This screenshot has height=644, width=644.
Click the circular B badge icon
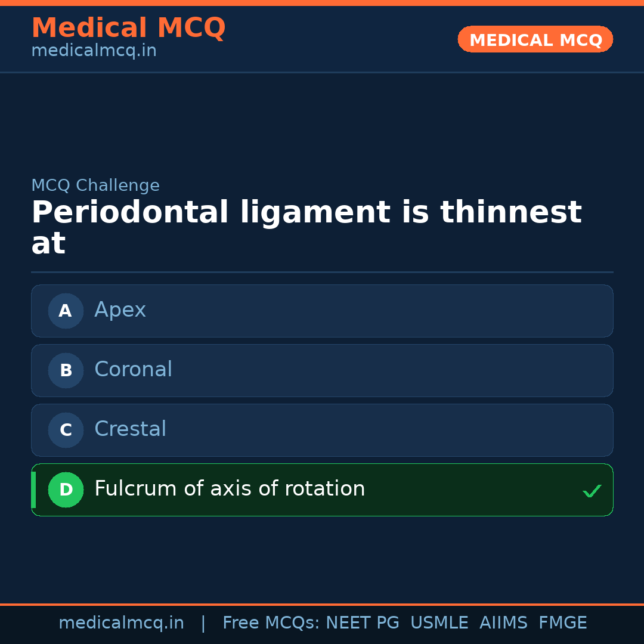(x=66, y=370)
